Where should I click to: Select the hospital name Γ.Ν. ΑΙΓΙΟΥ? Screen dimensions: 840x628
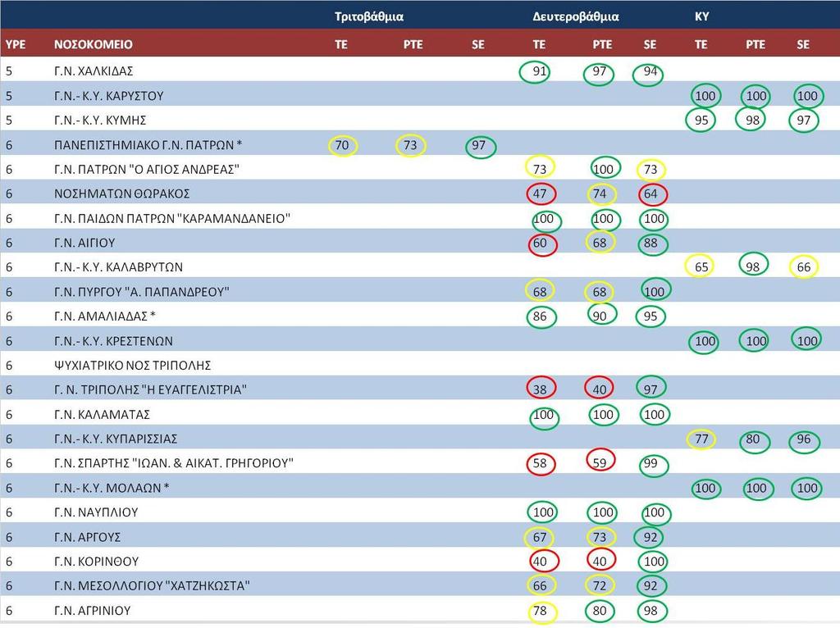click(84, 243)
